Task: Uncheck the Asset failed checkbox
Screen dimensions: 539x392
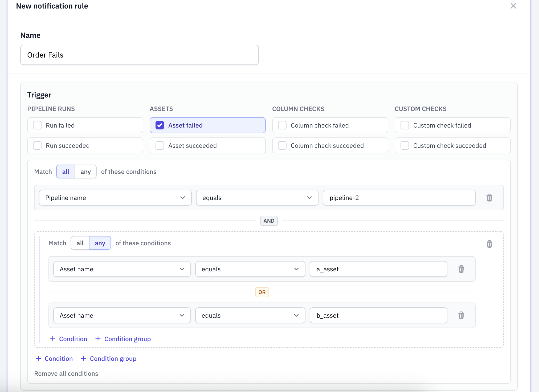Action: [x=160, y=125]
